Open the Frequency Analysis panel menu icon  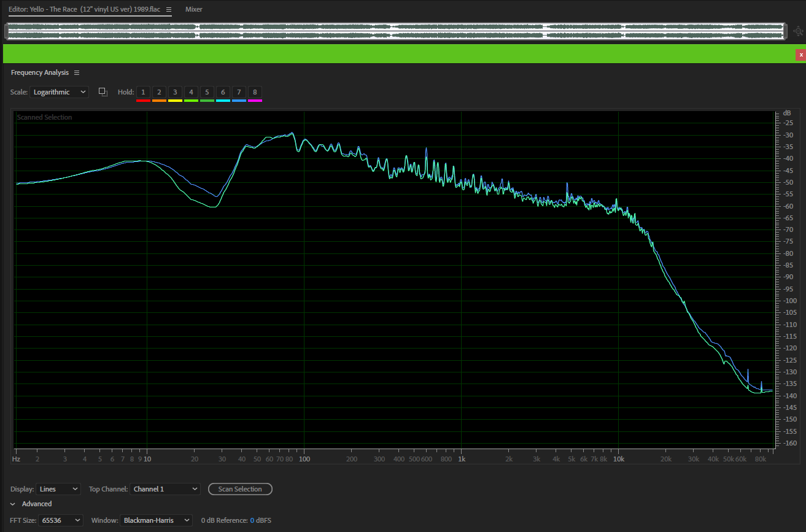[x=77, y=72]
